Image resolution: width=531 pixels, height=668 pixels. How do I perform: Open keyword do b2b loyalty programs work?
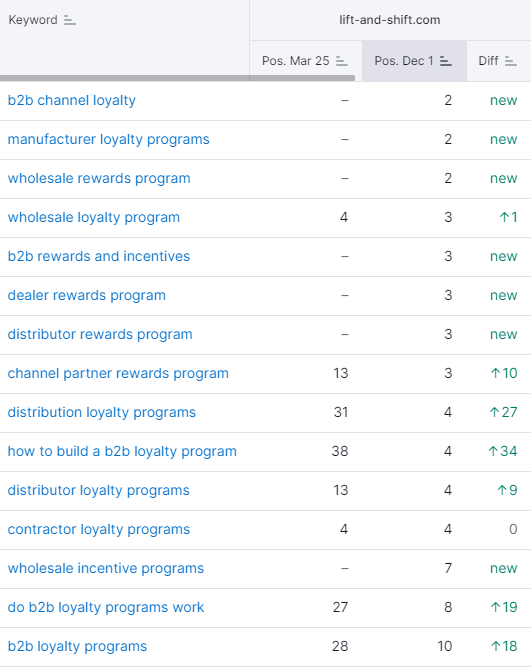point(106,607)
